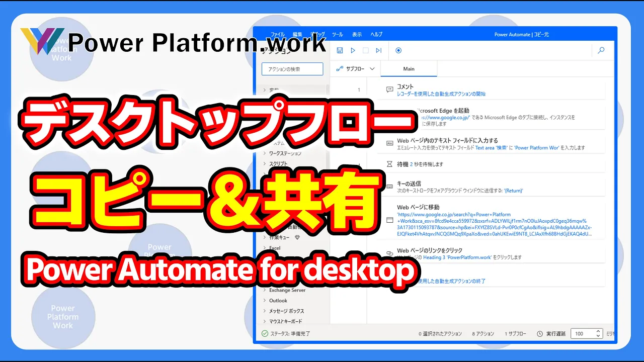Click the clock icon beside 実行遅延
Image resolution: width=644 pixels, height=362 pixels.
point(540,333)
